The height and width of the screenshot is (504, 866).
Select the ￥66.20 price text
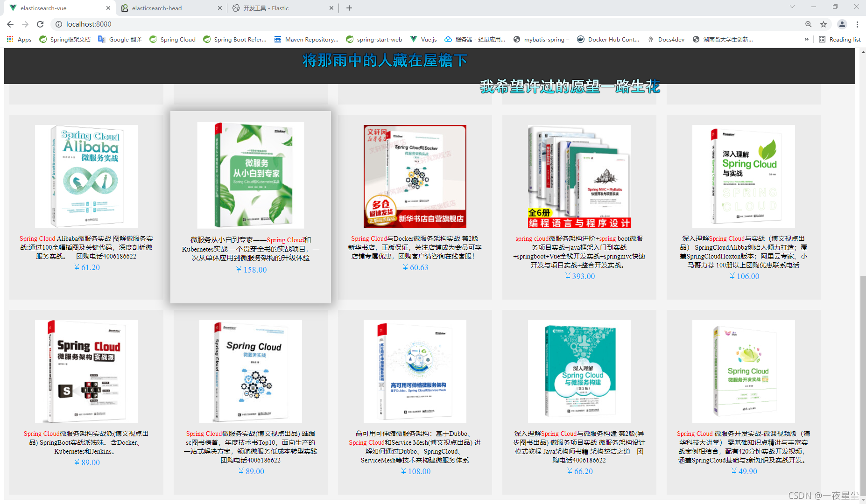click(579, 471)
